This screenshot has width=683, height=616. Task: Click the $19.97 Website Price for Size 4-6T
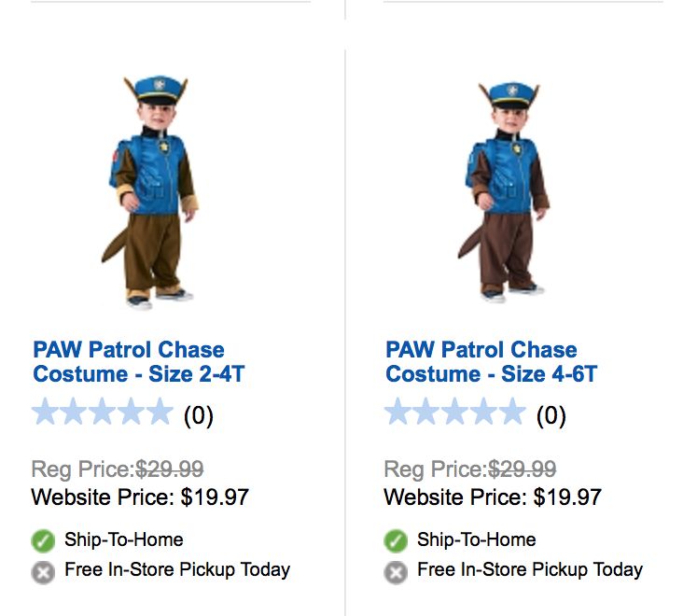coord(567,497)
